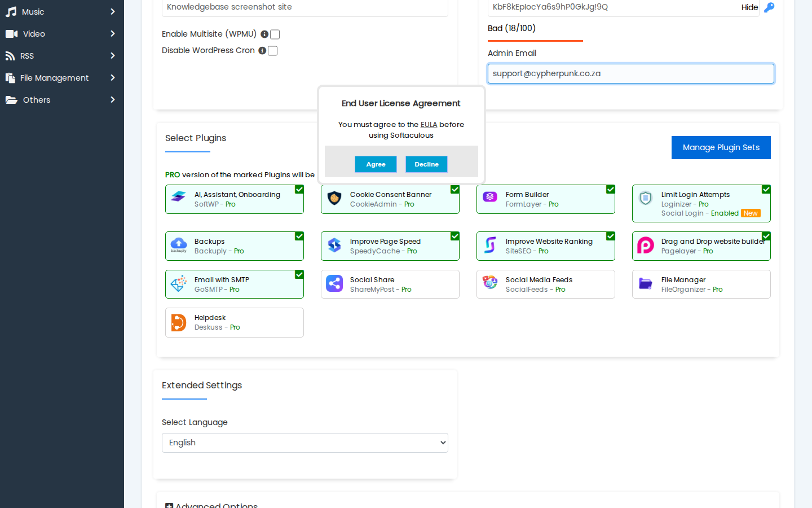Uncheck the Backups plugin checkbox
The height and width of the screenshot is (508, 812).
tap(299, 236)
